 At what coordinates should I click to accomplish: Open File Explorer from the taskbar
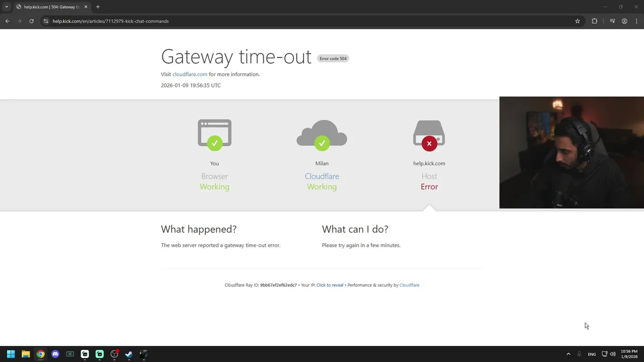coord(26,354)
